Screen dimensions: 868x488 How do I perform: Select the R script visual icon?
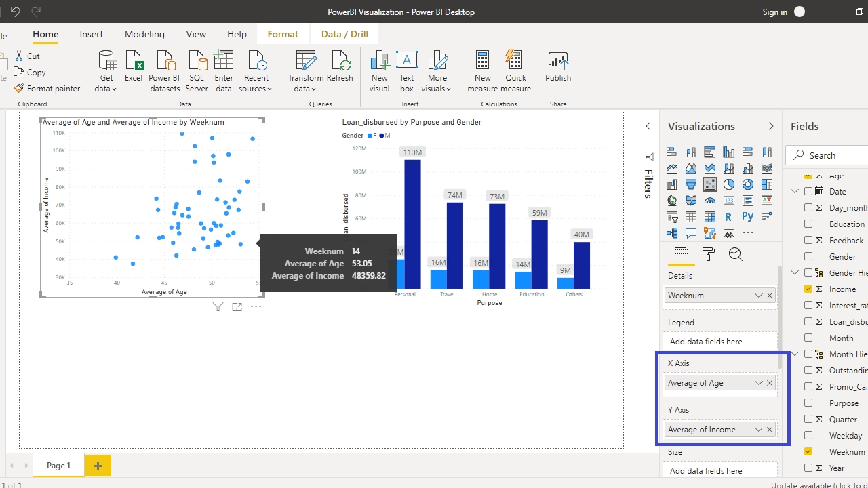(x=728, y=217)
